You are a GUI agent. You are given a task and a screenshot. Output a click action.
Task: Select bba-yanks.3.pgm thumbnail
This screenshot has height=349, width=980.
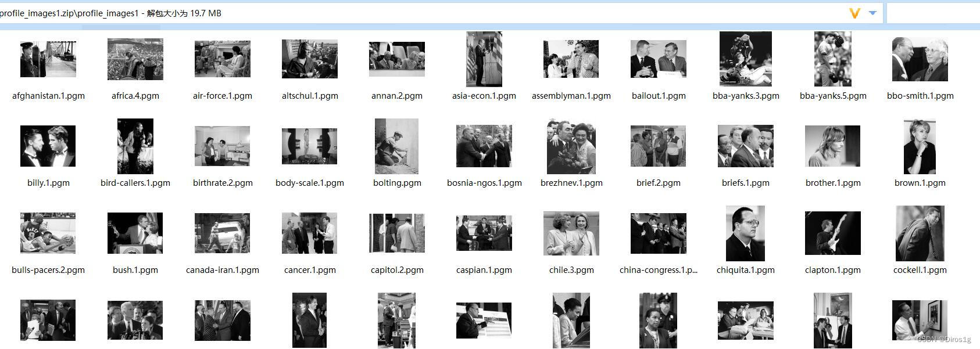point(746,59)
